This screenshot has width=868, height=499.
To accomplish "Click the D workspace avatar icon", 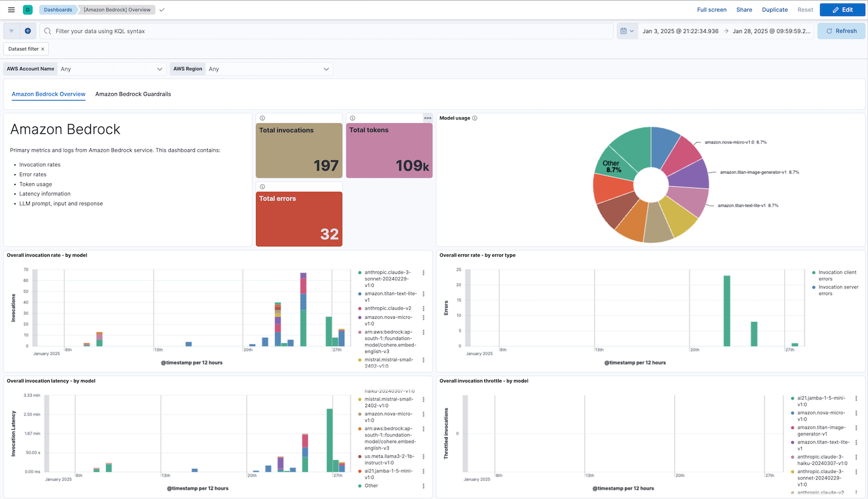I will pos(27,10).
